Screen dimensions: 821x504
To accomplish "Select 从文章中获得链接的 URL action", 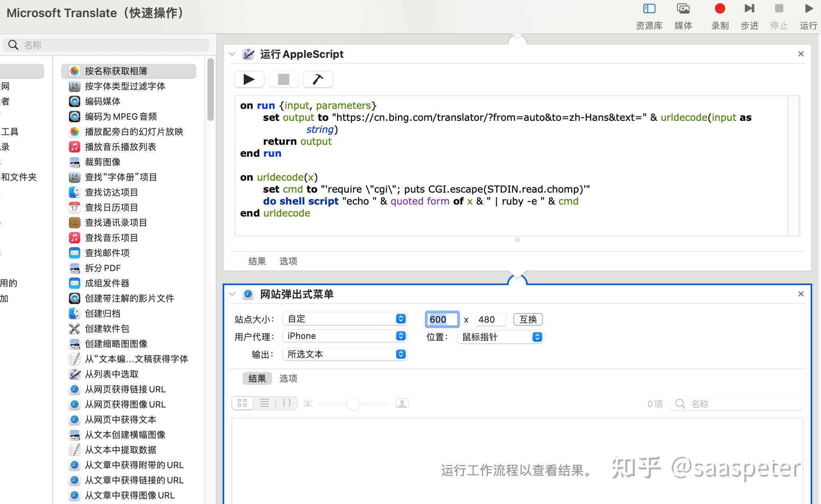I will tap(128, 480).
